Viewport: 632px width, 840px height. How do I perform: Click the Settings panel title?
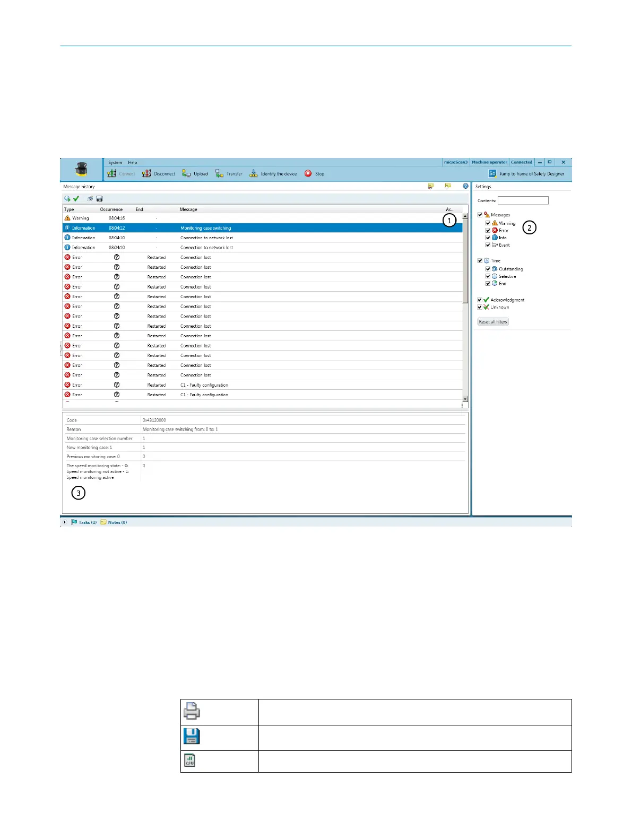[x=483, y=187]
